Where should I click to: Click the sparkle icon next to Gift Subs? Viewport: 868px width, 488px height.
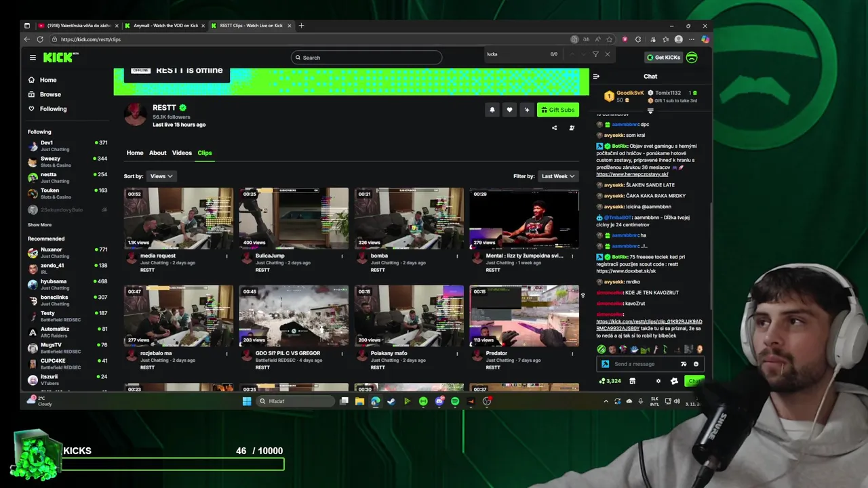coord(526,110)
